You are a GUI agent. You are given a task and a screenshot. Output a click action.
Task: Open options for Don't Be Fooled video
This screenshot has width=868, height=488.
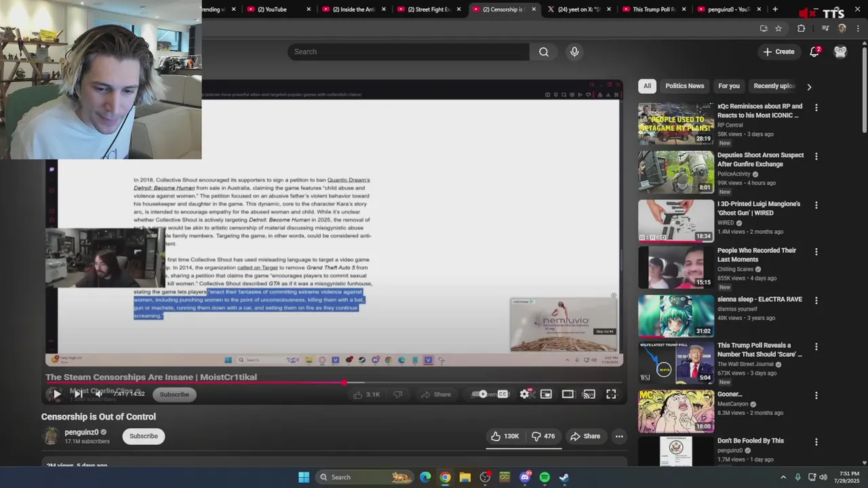point(816,442)
